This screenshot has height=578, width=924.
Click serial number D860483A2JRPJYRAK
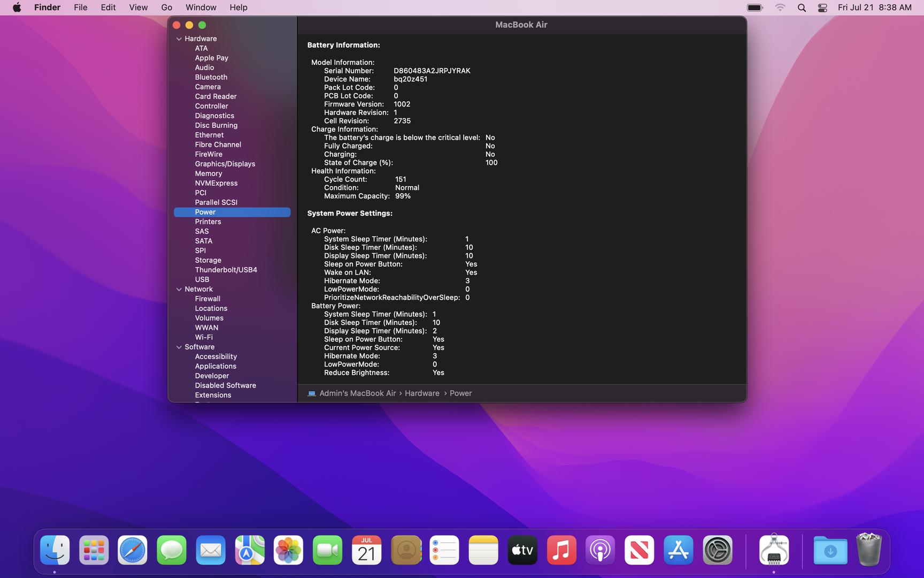click(432, 71)
